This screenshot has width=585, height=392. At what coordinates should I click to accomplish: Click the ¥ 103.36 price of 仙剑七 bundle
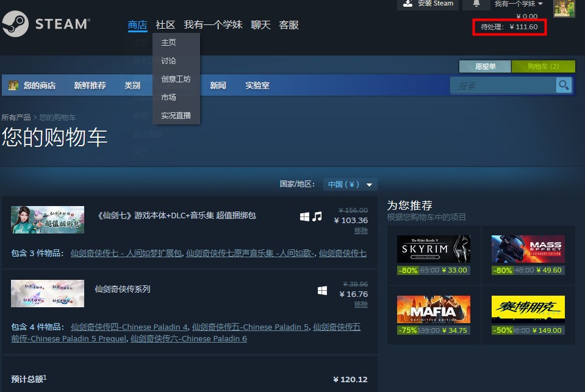point(351,221)
